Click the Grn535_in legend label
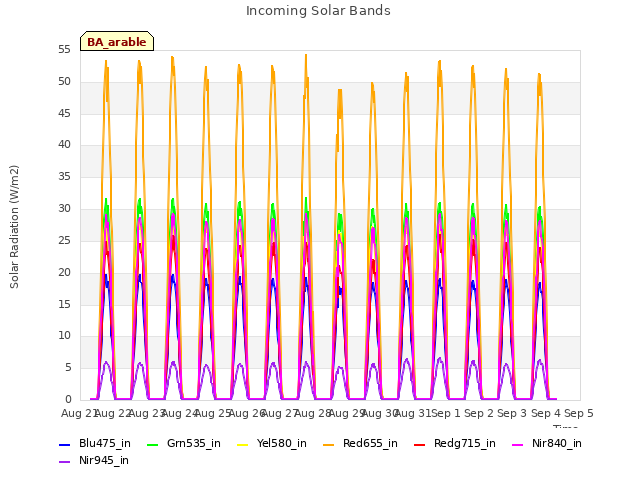 point(194,443)
